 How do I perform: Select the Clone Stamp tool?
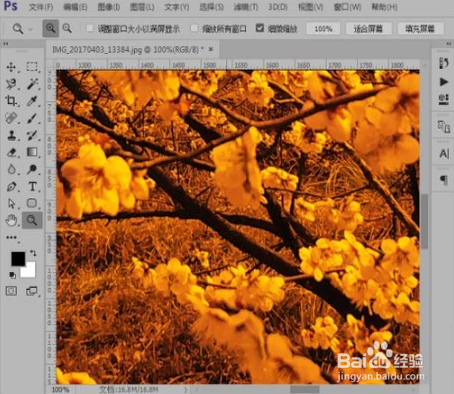11,135
